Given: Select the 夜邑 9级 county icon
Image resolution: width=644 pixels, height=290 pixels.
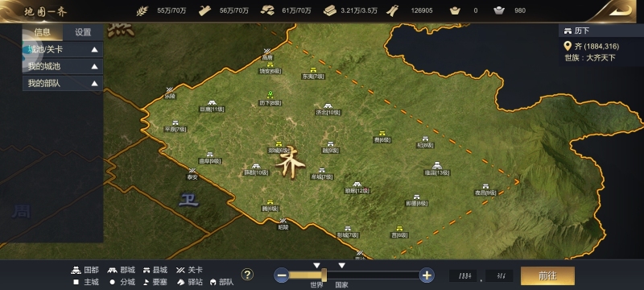Looking at the screenshot, I should pyautogui.click(x=485, y=187).
